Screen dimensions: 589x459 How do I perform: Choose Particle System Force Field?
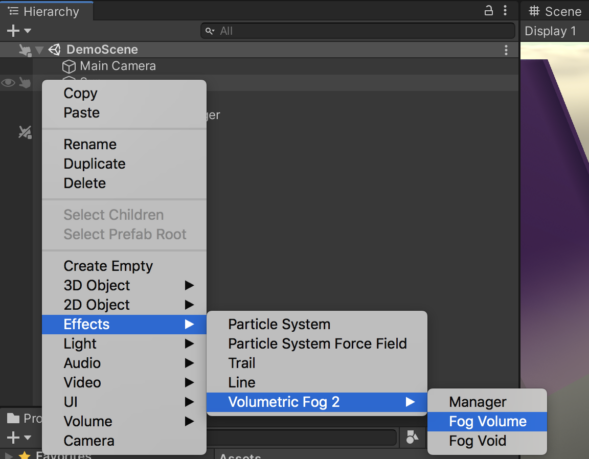[x=317, y=344]
